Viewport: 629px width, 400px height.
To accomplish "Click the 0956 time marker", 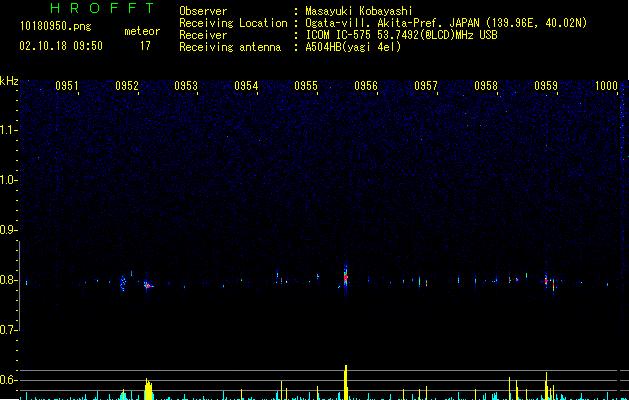I will (366, 86).
